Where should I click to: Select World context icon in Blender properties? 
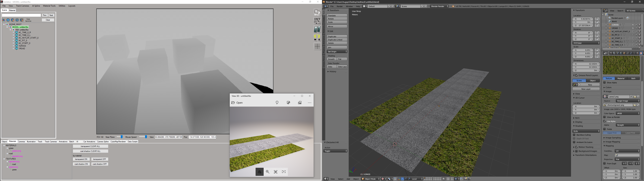click(x=621, y=53)
